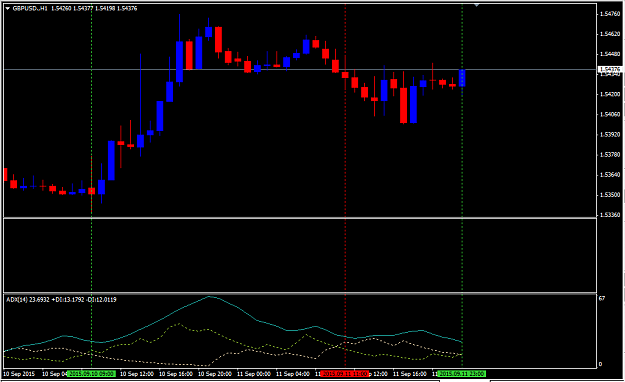The image size is (625, 382).
Task: Select the green 2015.09.10 09:00 date marker
Action: tap(91, 374)
